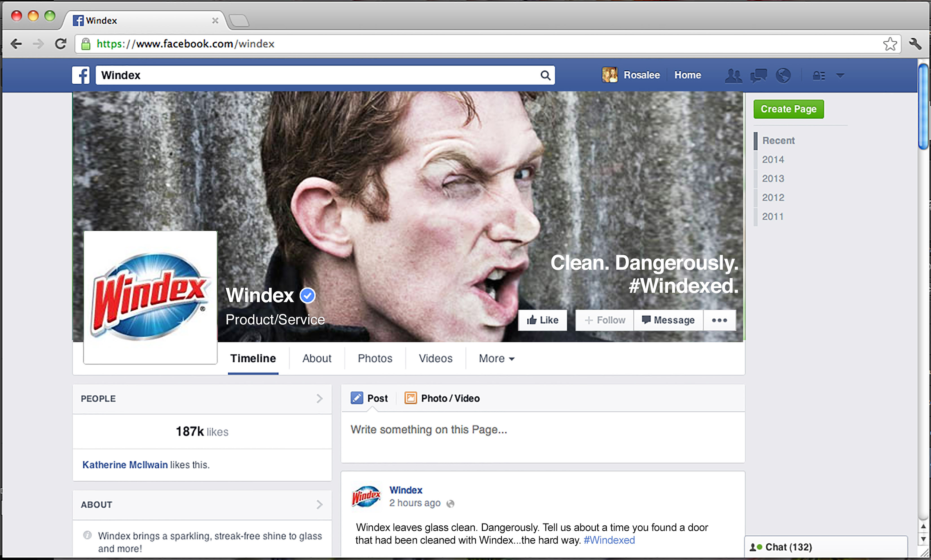
Task: Jump to 2012 in the timeline navigator
Action: (x=773, y=197)
